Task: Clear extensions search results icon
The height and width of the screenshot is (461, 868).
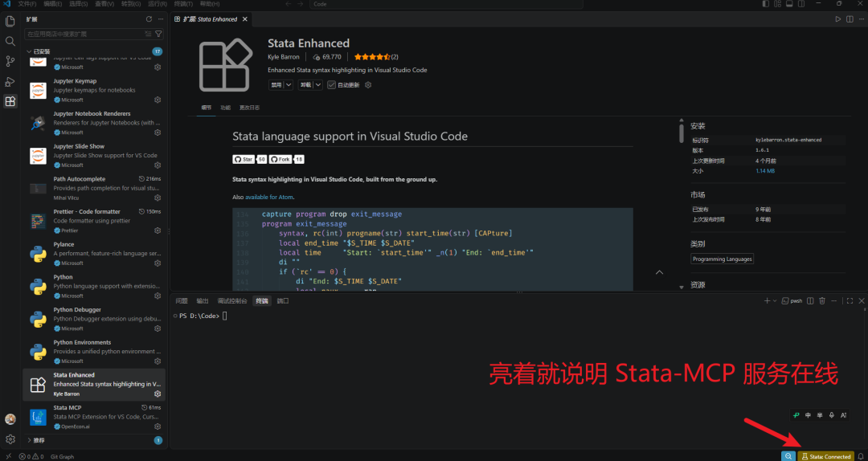Action: [x=148, y=34]
